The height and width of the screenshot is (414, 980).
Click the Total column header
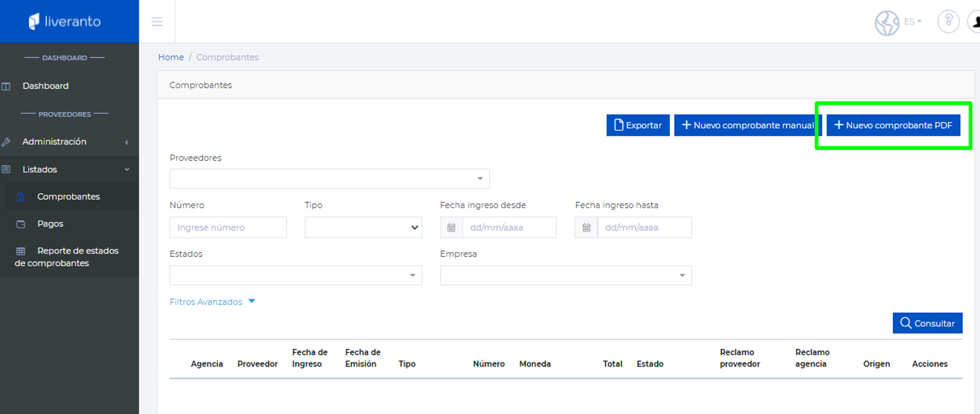612,364
